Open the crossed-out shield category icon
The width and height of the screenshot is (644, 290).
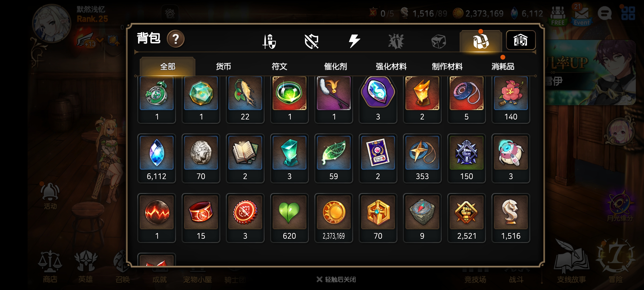[311, 41]
